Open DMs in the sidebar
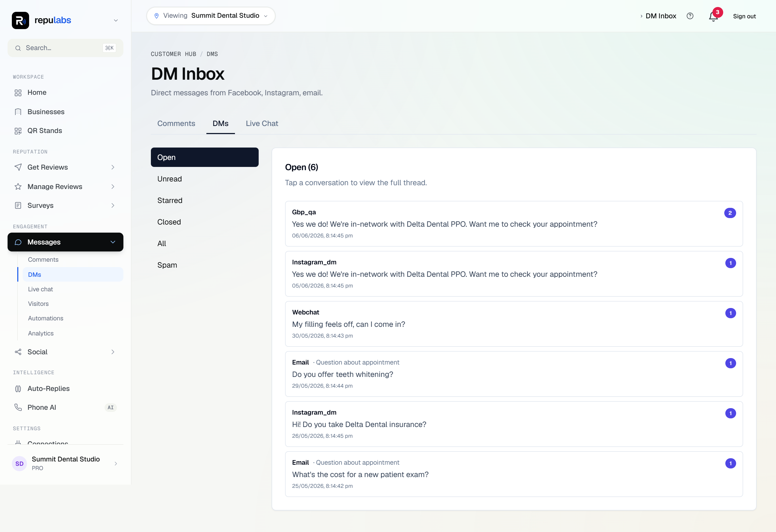Viewport: 776px width, 532px height. 73,275
